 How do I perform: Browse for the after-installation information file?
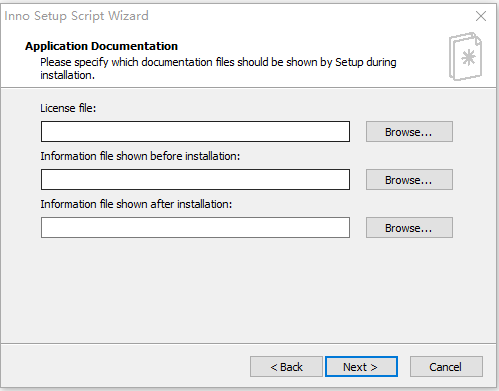tap(409, 228)
